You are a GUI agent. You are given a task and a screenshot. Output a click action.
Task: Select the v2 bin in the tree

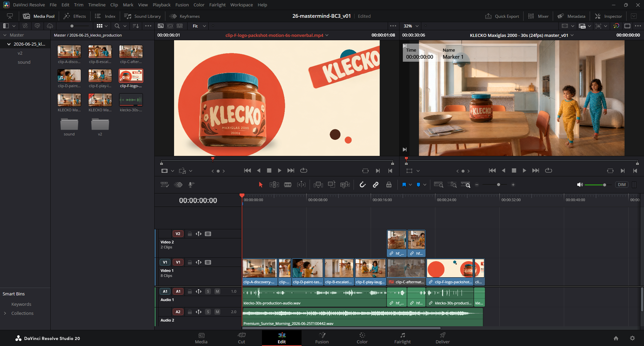20,53
